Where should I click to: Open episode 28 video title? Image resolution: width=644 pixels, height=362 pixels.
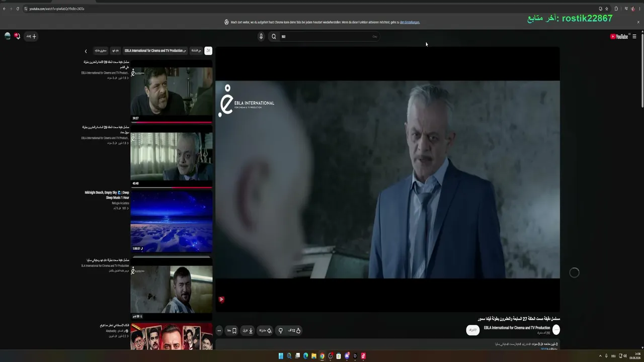click(106, 64)
